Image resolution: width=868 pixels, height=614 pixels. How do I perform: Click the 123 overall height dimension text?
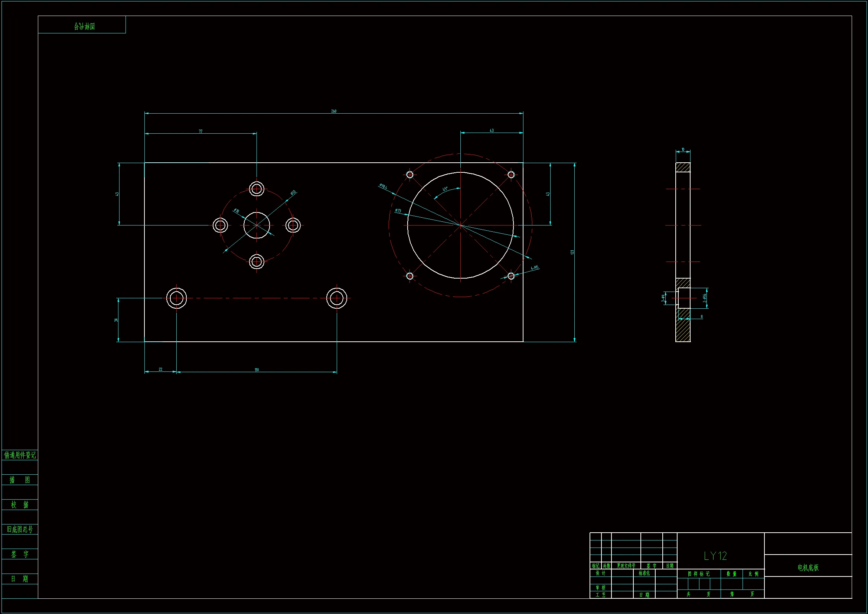point(572,252)
